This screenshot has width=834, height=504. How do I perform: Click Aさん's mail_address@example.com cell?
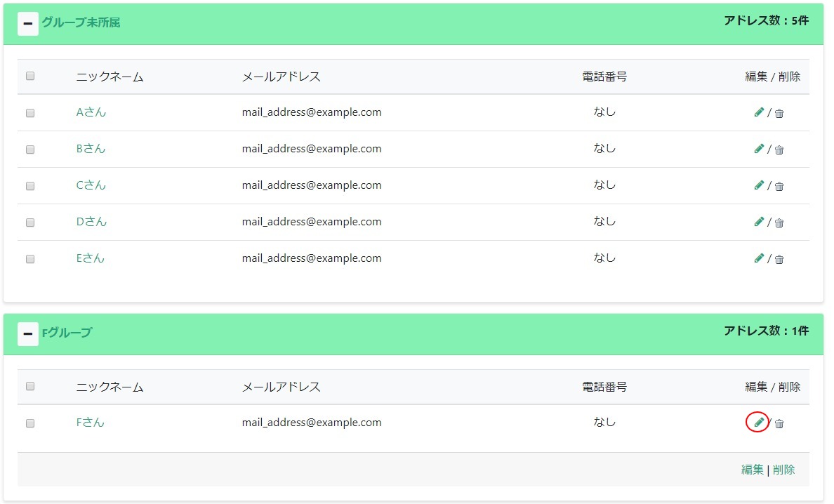(312, 112)
